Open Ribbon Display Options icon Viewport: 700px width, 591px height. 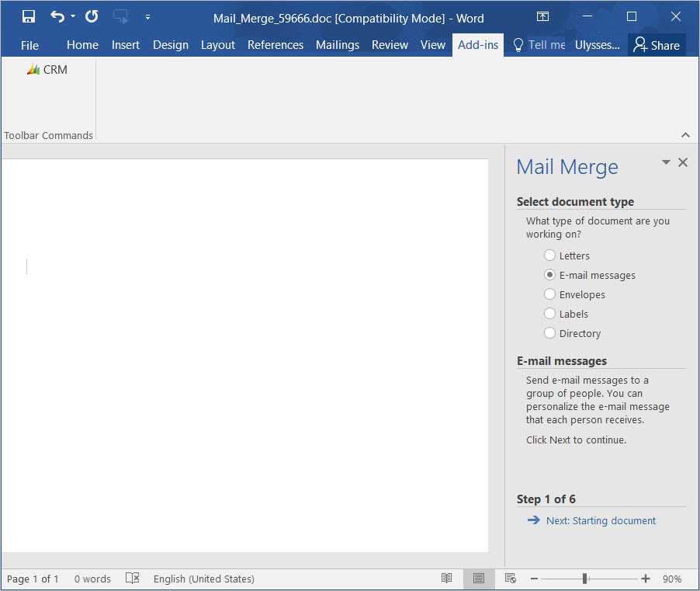tap(542, 17)
